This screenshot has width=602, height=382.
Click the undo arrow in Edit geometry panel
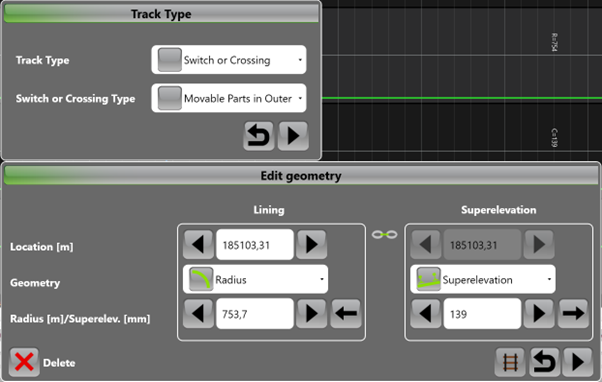[544, 362]
